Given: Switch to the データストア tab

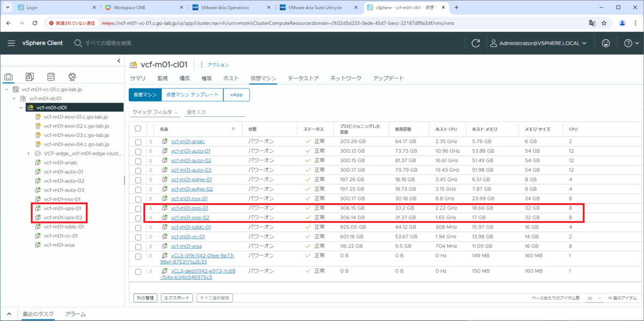Looking at the screenshot, I should [x=303, y=78].
